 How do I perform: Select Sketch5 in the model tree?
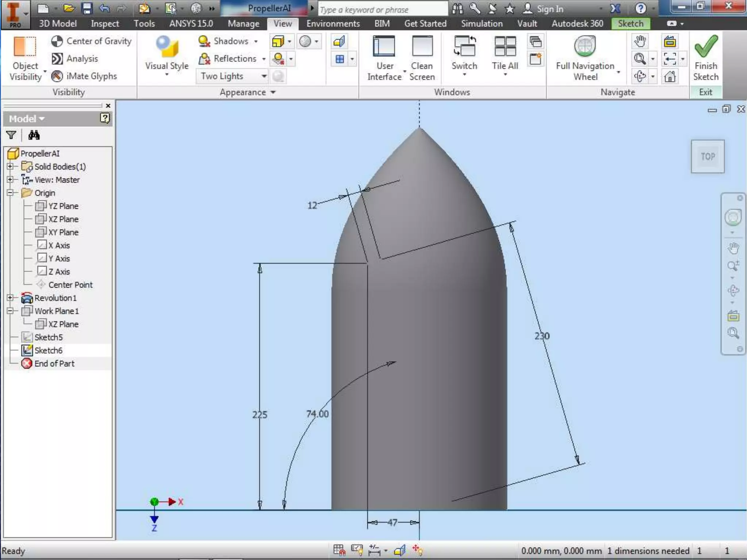[48, 337]
